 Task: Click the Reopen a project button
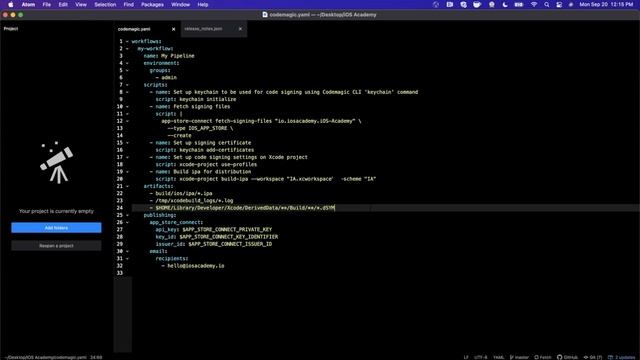pyautogui.click(x=56, y=246)
